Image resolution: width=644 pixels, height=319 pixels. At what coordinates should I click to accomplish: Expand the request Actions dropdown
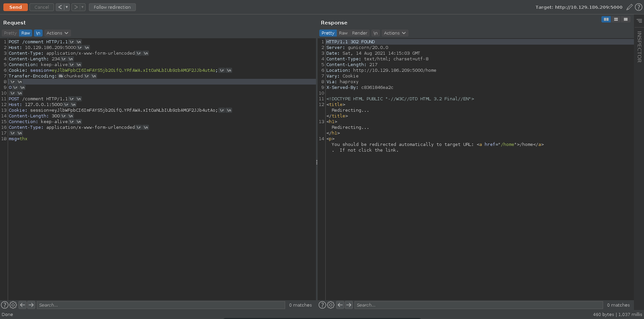tap(57, 33)
